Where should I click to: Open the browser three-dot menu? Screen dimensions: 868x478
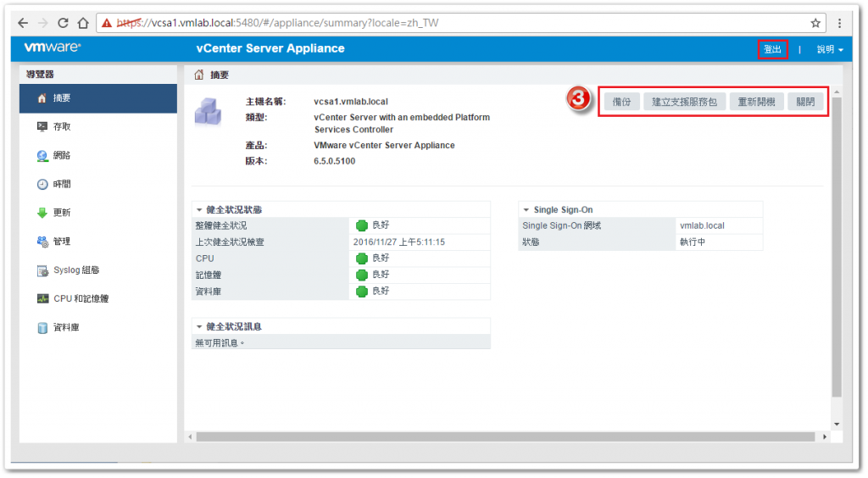pyautogui.click(x=840, y=23)
